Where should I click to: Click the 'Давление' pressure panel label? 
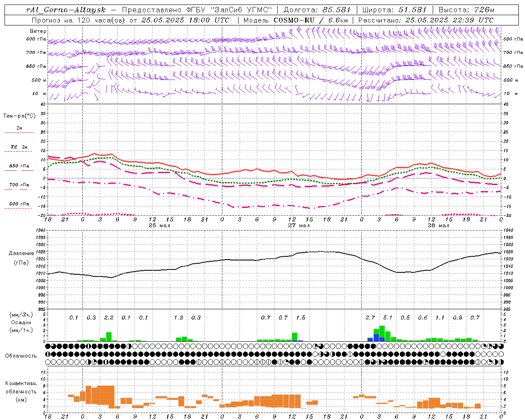coord(21,253)
